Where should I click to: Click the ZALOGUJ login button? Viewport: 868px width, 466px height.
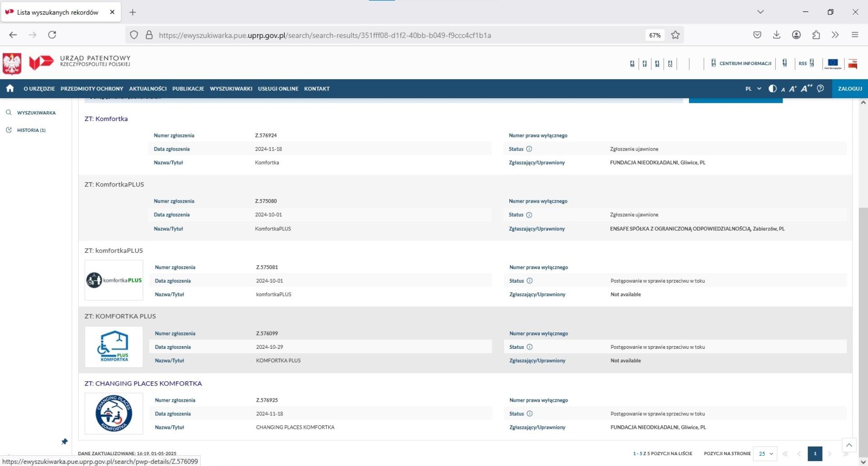click(x=849, y=89)
